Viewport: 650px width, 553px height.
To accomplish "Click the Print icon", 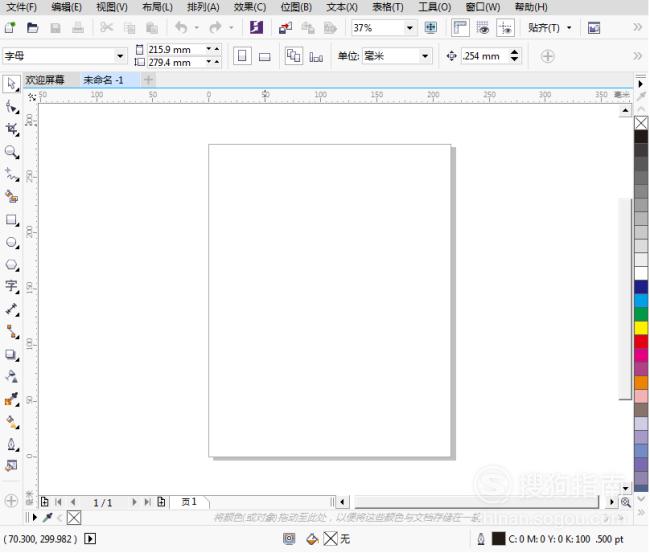I will click(x=78, y=28).
